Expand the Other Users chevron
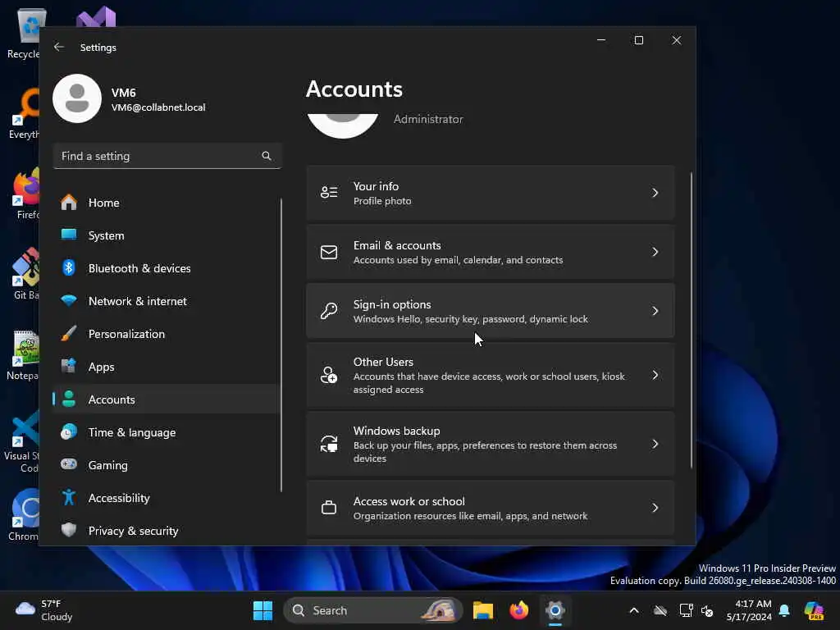The image size is (840, 630). pos(655,375)
